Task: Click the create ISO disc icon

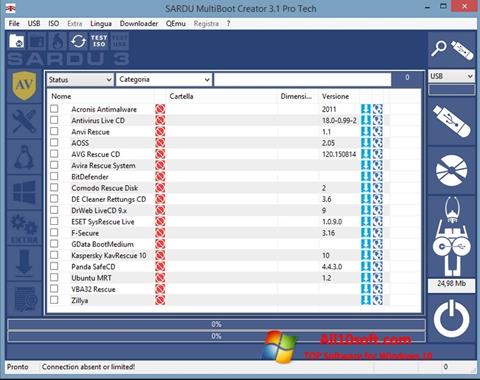Action: pos(452,170)
